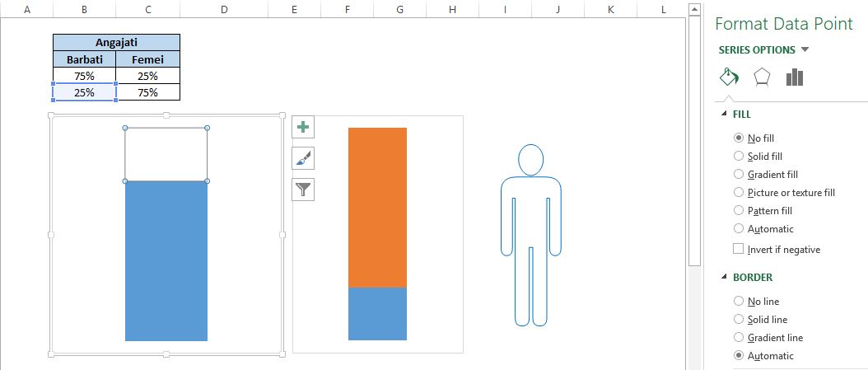Select the Gradient fill option
Screen dimensions: 868x370
(739, 175)
